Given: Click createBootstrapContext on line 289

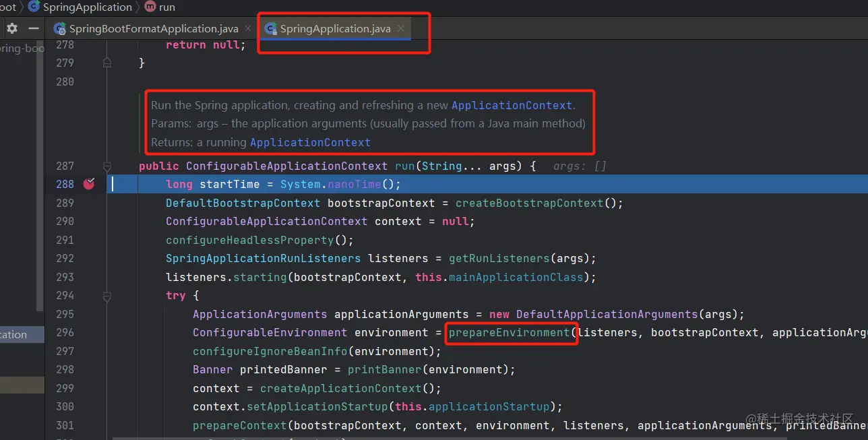Looking at the screenshot, I should [530, 203].
